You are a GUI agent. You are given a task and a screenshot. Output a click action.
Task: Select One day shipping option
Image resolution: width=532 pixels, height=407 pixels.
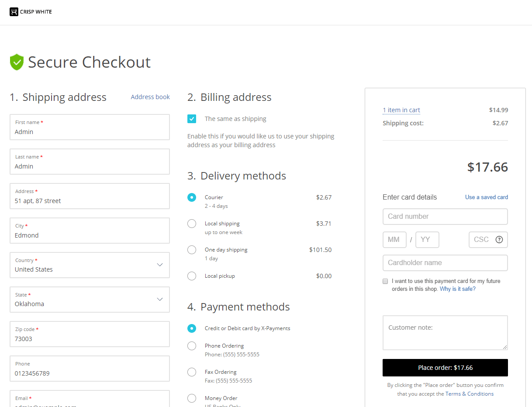192,250
